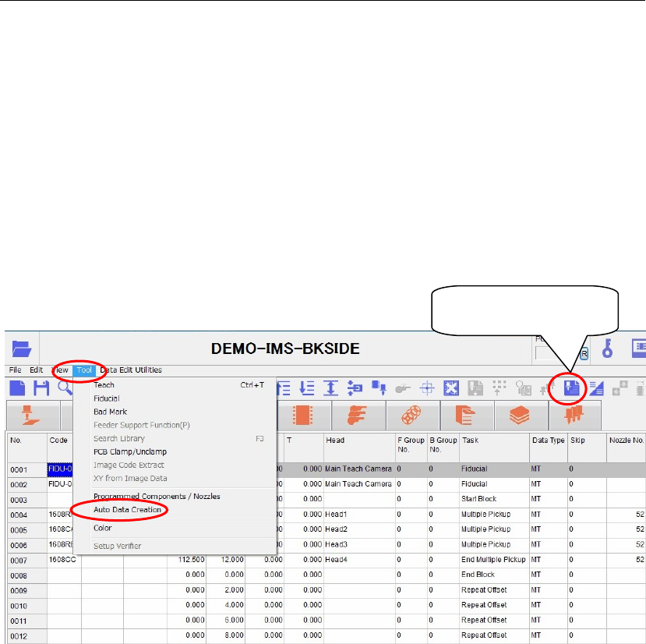The image size is (646, 644).
Task: Click the grey dotted grid arrow icon
Action: pyautogui.click(x=500, y=388)
